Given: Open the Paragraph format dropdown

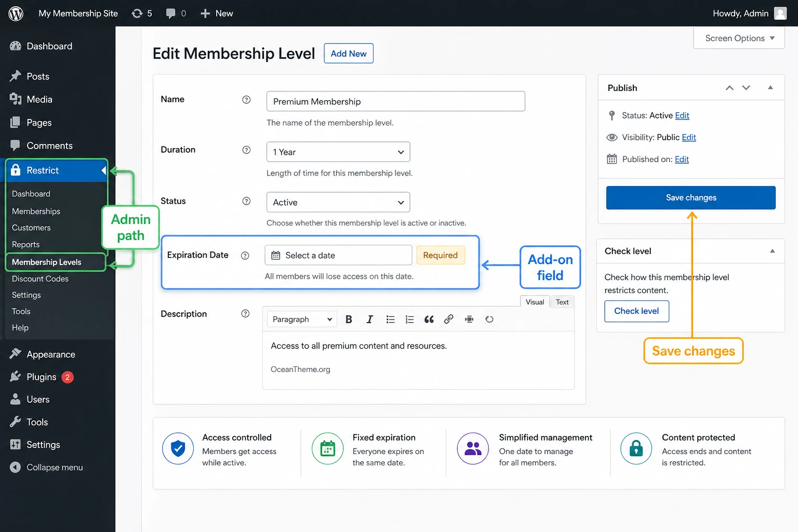Looking at the screenshot, I should pos(302,320).
